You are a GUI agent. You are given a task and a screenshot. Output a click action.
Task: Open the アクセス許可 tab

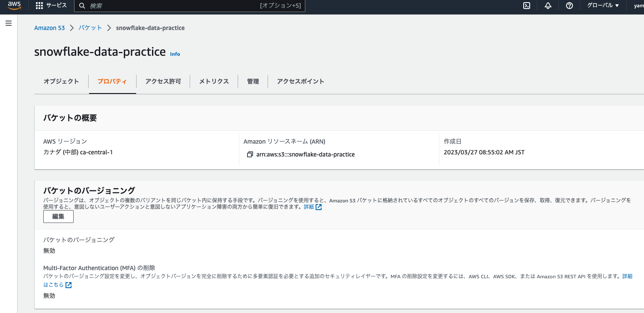[x=163, y=81]
